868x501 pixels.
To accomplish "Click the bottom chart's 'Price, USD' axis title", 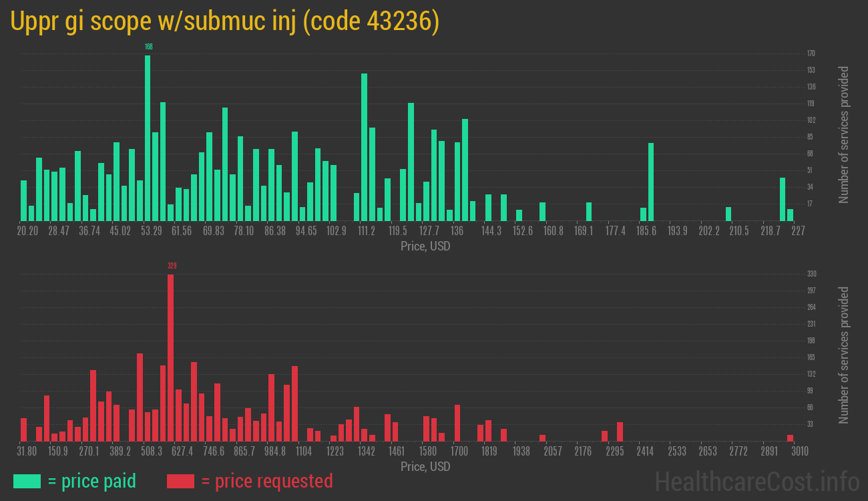I will [x=425, y=466].
